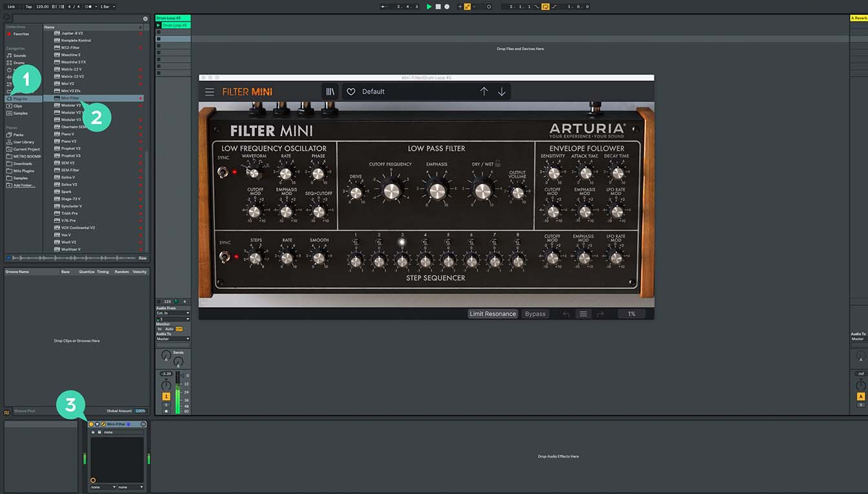Open the Ext. In audio source dropdown

(x=173, y=313)
